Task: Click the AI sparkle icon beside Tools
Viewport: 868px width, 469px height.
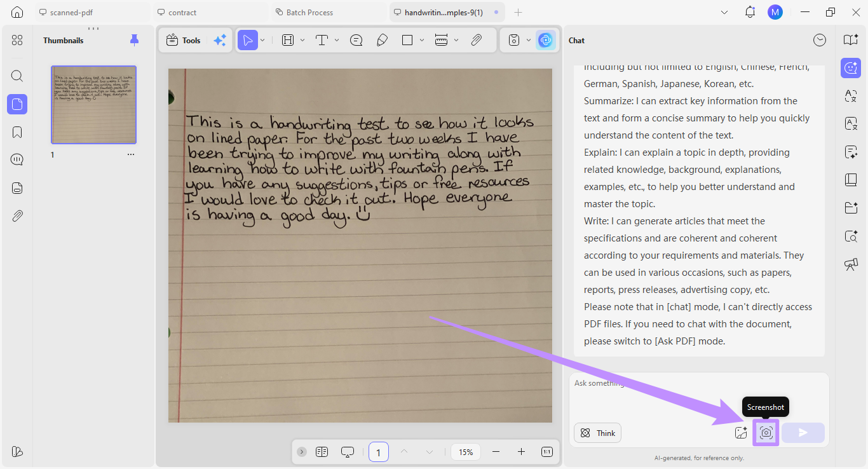Action: point(220,40)
